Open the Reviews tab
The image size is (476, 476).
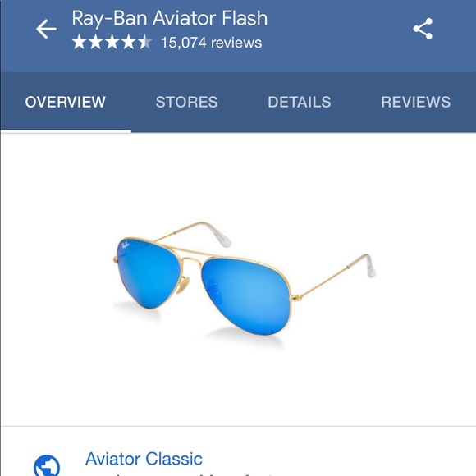(x=416, y=102)
